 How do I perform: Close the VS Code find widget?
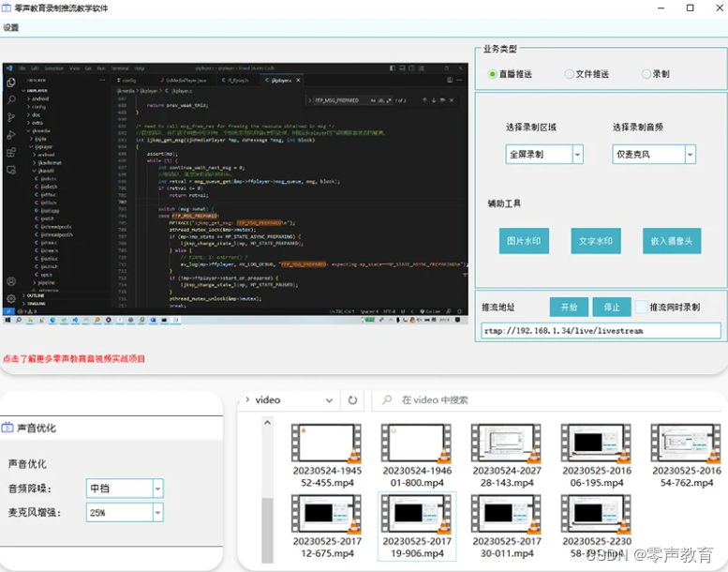pos(452,100)
